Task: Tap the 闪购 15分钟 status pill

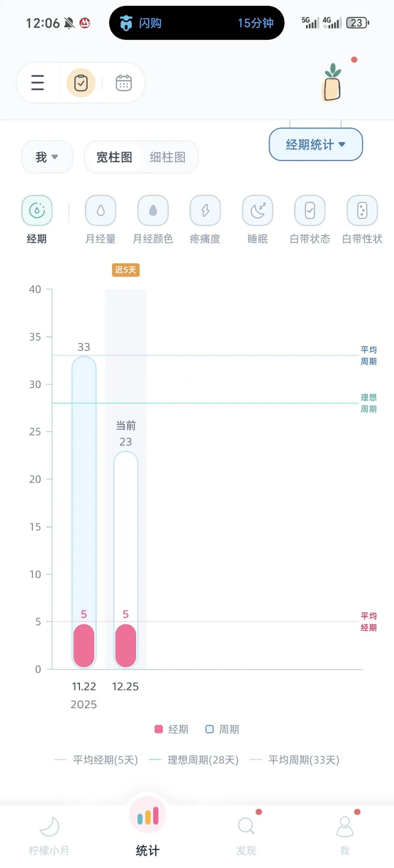Action: pos(197,23)
